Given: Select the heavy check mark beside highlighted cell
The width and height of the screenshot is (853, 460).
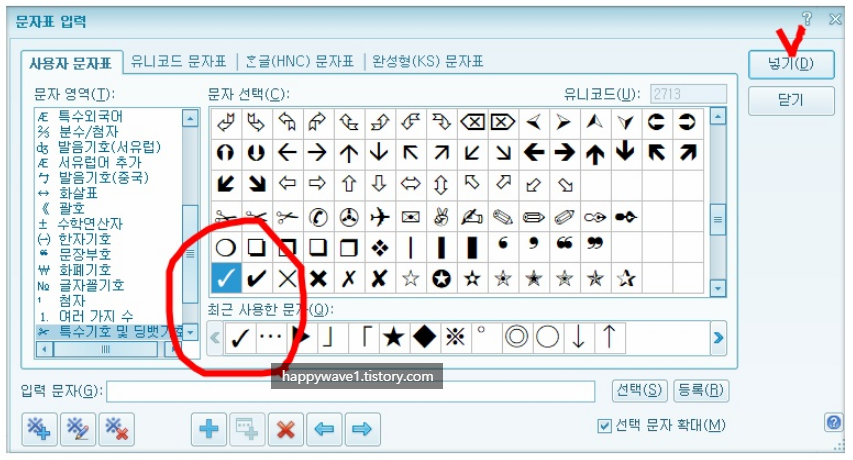Looking at the screenshot, I should [x=256, y=279].
